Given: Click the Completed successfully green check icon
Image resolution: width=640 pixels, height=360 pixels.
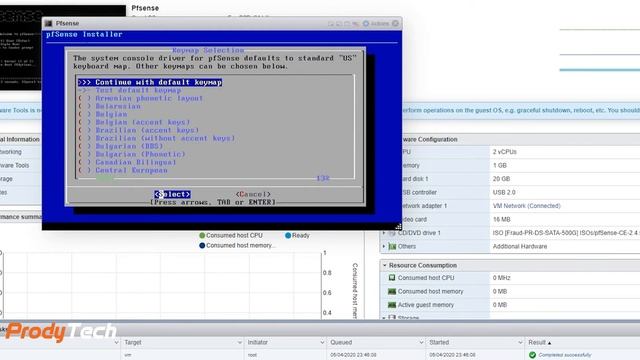Looking at the screenshot, I should pyautogui.click(x=532, y=355).
